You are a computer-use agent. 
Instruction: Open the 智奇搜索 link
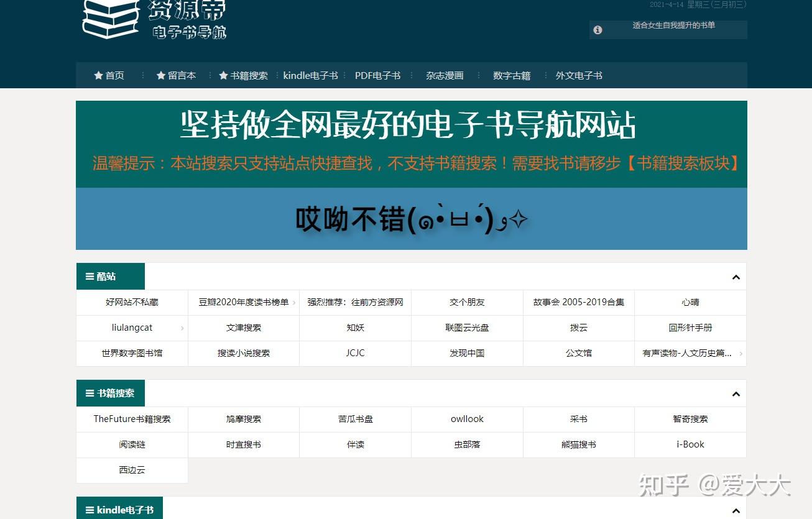click(690, 419)
